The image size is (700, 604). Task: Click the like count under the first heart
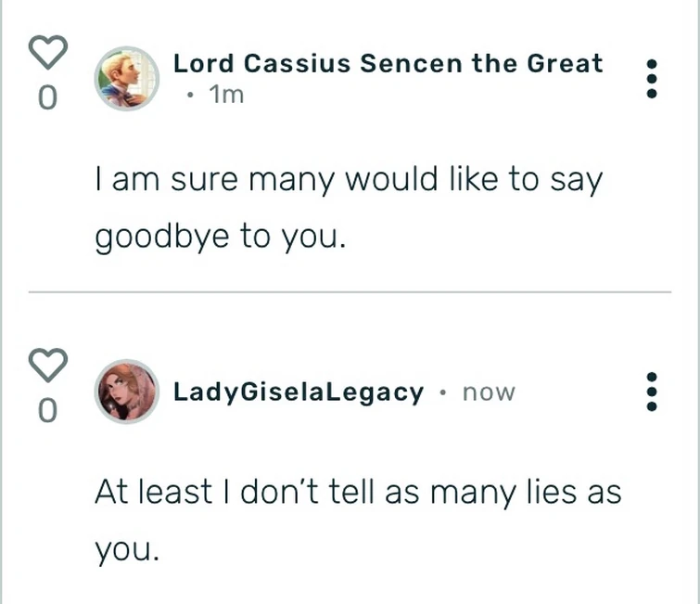(48, 97)
